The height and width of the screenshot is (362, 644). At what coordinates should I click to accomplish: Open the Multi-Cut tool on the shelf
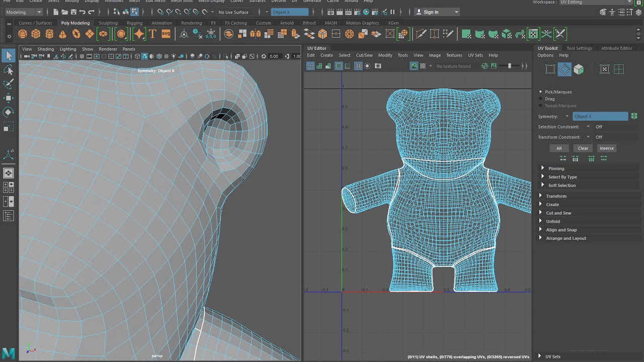421,34
